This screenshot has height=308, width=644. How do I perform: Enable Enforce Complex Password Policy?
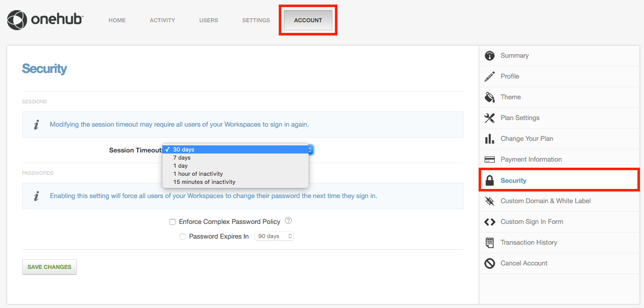tap(173, 221)
